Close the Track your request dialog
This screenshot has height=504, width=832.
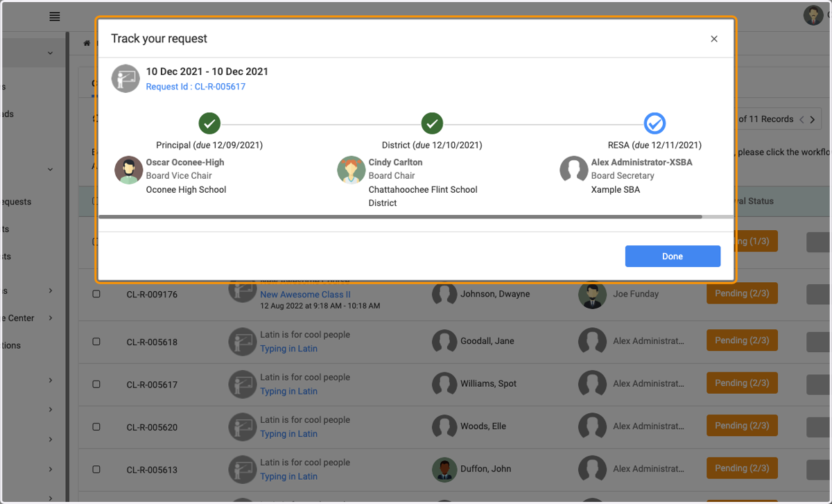(x=714, y=39)
